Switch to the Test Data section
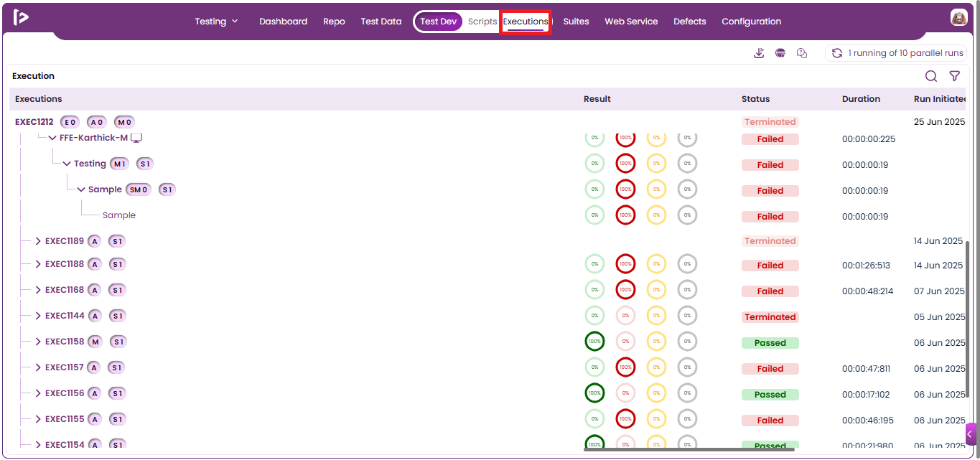This screenshot has width=980, height=460. (x=381, y=22)
